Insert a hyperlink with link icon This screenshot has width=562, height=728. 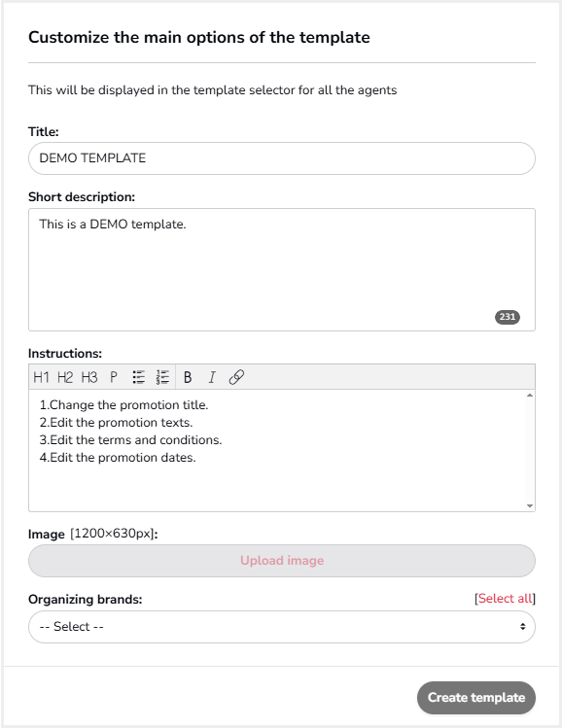coord(236,377)
